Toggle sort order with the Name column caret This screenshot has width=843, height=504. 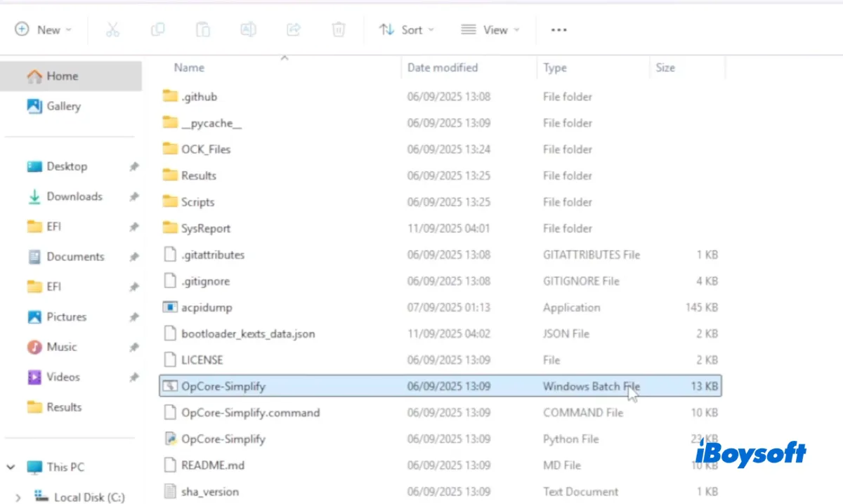coord(284,58)
